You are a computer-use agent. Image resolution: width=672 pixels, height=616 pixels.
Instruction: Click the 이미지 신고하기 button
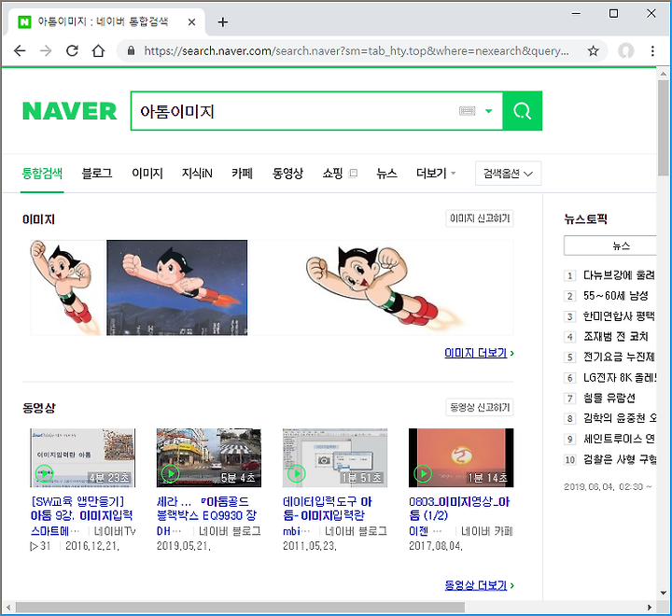[x=480, y=218]
